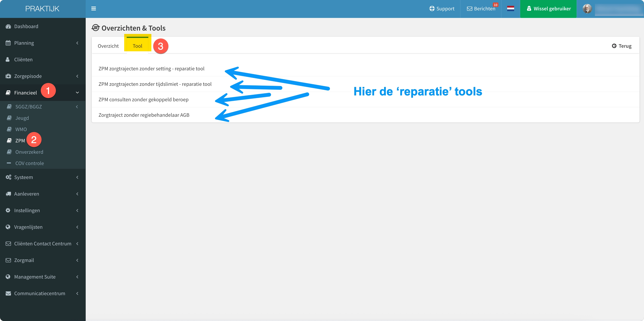The height and width of the screenshot is (321, 644).
Task: Click the WMO book icon
Action: [9, 129]
